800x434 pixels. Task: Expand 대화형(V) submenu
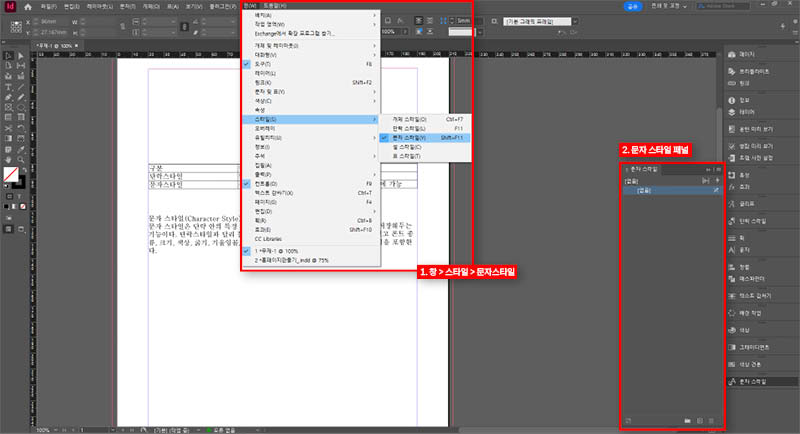[x=311, y=55]
